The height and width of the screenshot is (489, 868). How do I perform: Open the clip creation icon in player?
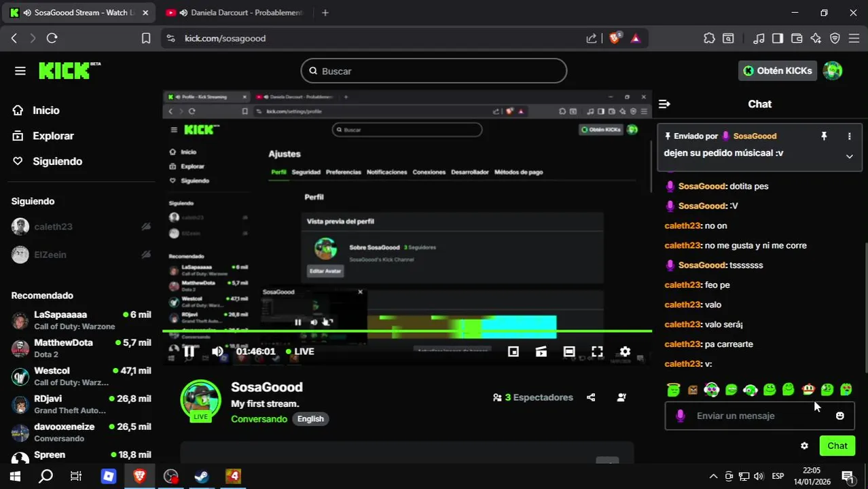(541, 351)
